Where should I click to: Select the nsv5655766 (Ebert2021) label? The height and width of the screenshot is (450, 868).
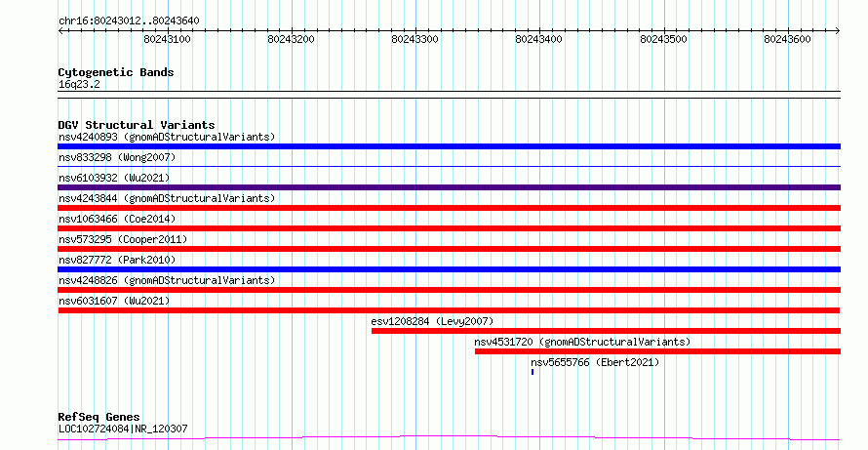tap(595, 362)
